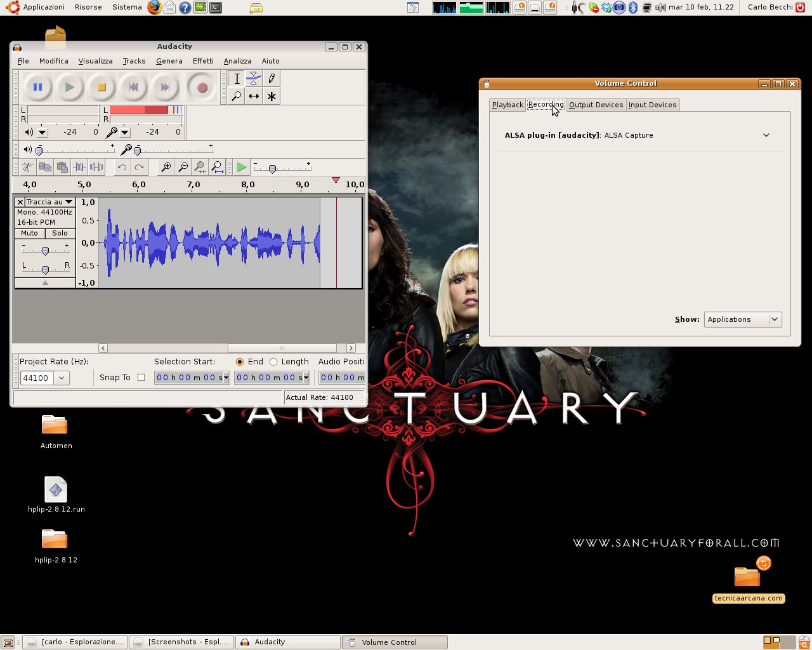The image size is (812, 650).
Task: Open the output meter speaker dropdown
Action: point(43,133)
